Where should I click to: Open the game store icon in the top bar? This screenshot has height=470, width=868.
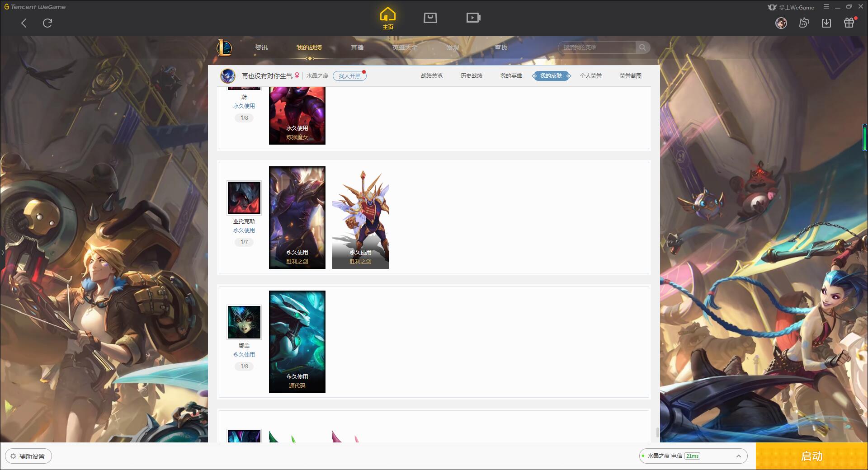430,18
